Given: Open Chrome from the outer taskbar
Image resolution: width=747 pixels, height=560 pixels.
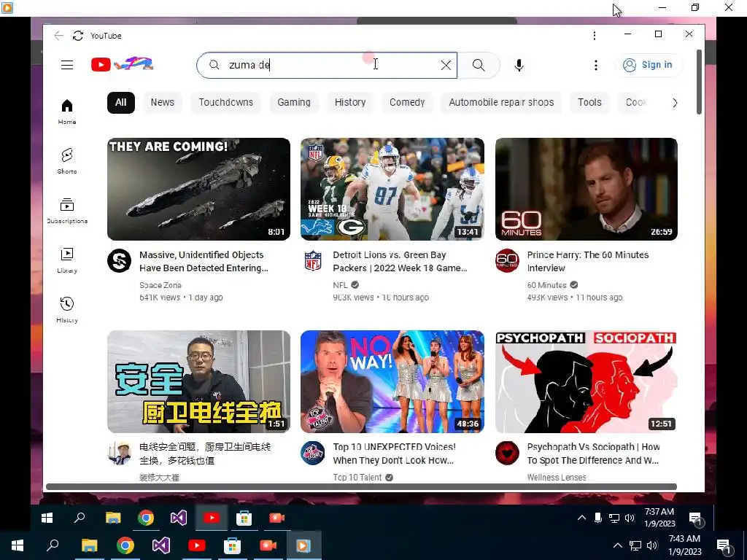Looking at the screenshot, I should (x=125, y=545).
